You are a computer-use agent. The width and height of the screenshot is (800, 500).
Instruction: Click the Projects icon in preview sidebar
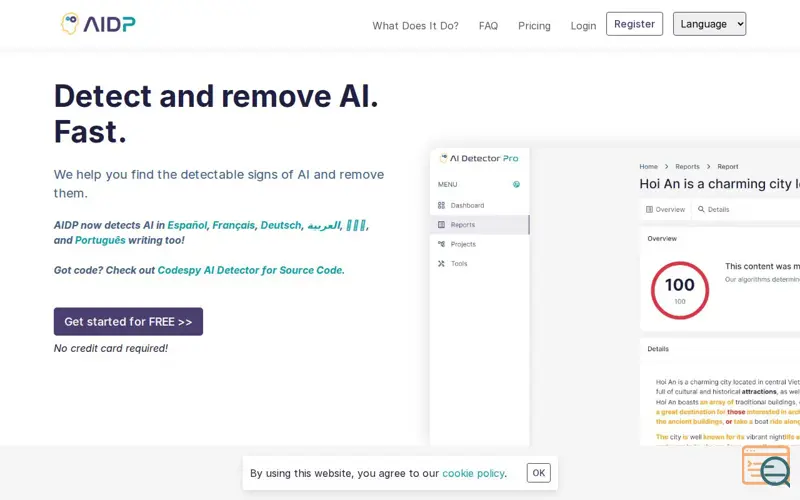click(x=441, y=244)
